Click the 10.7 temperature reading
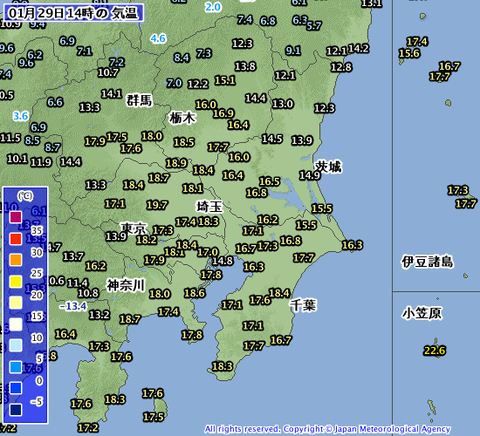The image size is (480, 436). (108, 72)
